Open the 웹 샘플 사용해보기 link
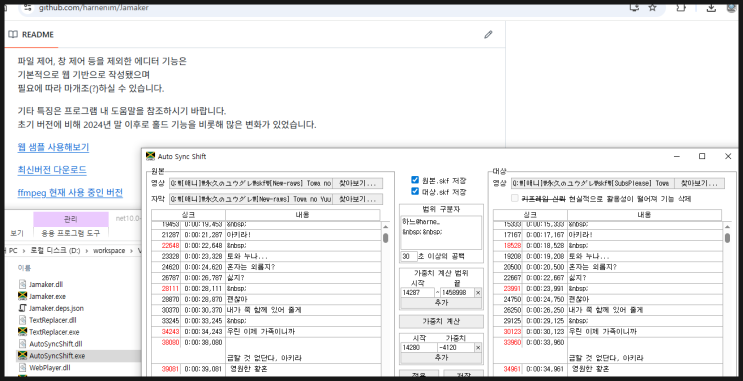743x381 pixels. coord(53,147)
